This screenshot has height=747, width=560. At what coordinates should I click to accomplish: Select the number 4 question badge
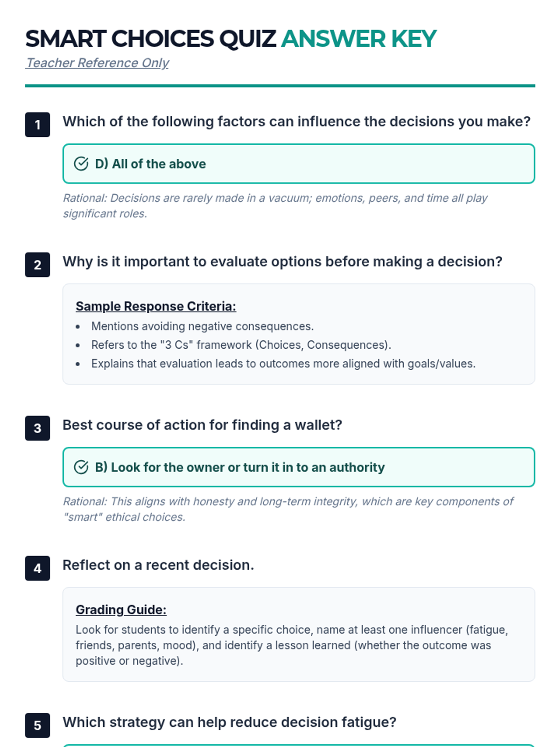click(37, 568)
